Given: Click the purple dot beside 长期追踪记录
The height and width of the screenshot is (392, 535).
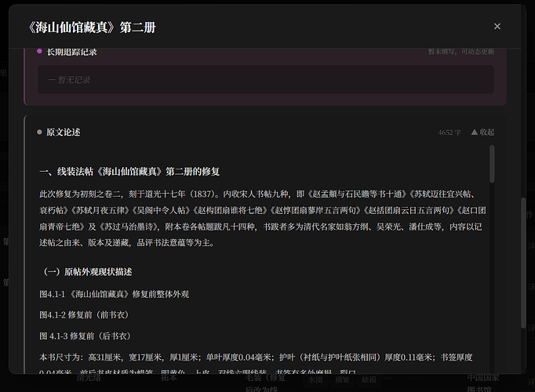Looking at the screenshot, I should coord(39,51).
